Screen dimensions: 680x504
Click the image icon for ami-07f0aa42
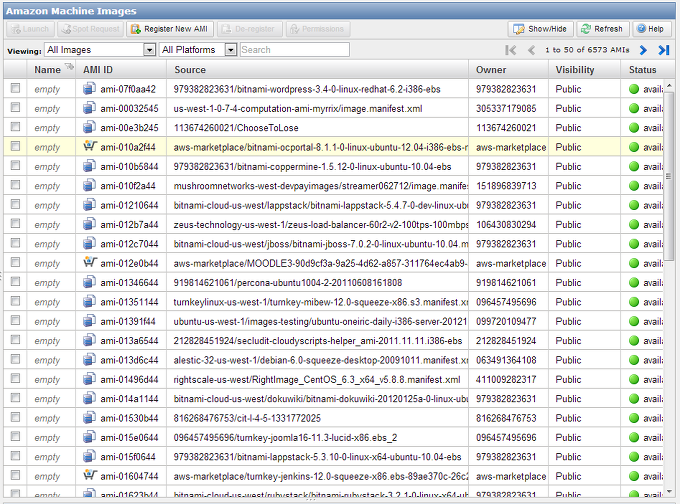tap(89, 89)
